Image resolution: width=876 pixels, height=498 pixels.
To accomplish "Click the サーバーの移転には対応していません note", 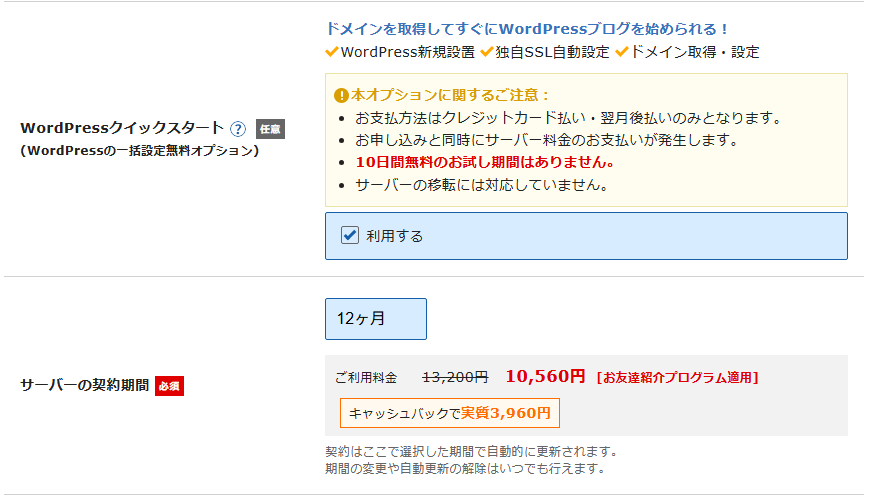I will [x=481, y=185].
